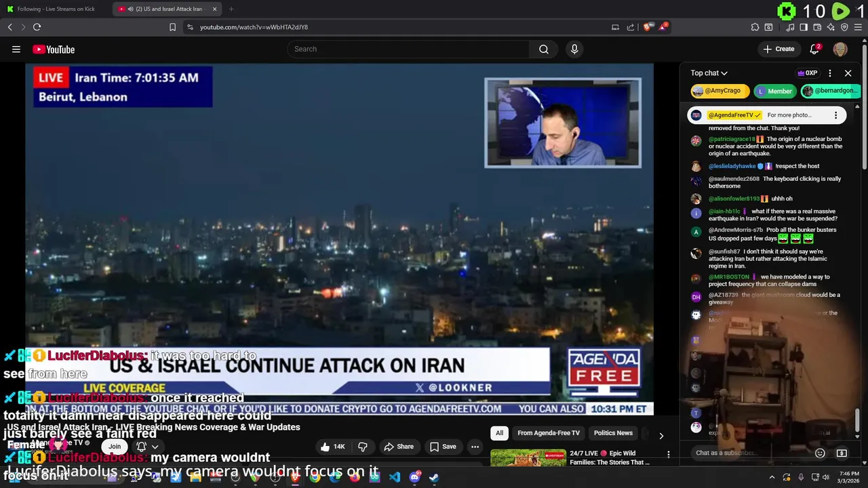Open the playlist music note icon
The image size is (868, 488).
pos(790,27)
